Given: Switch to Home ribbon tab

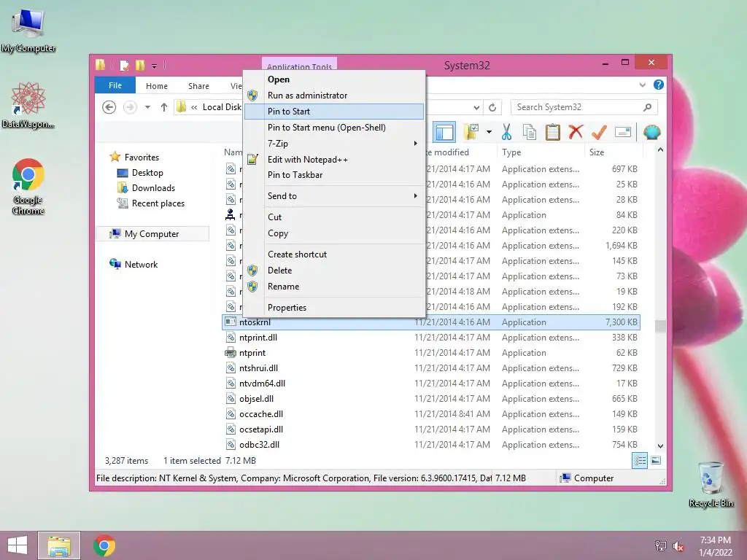Looking at the screenshot, I should coord(157,86).
